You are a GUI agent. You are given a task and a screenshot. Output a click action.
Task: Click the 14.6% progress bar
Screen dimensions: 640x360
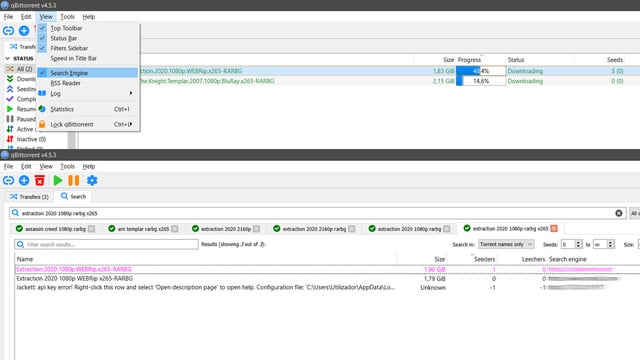[480, 81]
